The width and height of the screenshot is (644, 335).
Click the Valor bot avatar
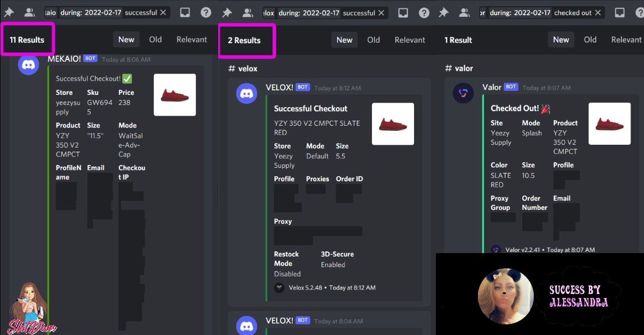pos(463,93)
